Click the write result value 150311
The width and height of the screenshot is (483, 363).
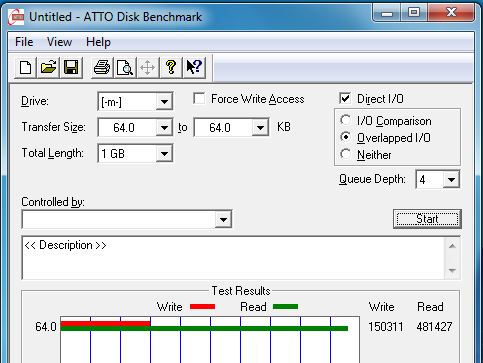click(x=386, y=327)
